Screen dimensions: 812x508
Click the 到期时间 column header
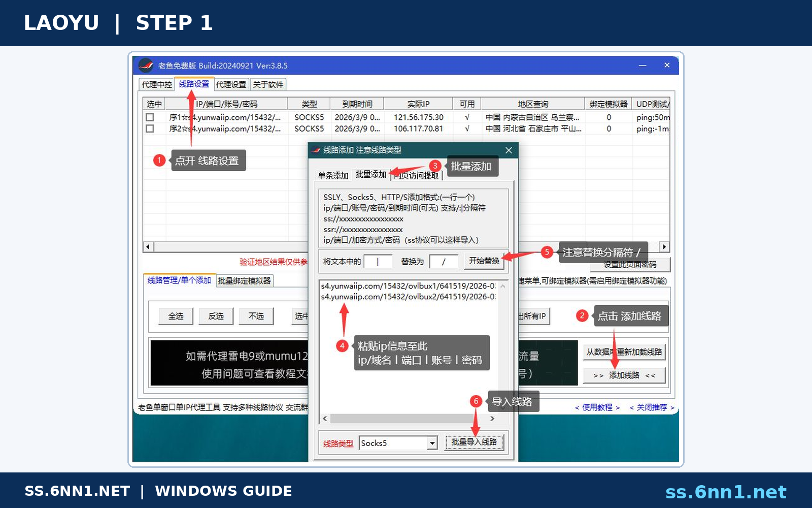click(x=357, y=104)
